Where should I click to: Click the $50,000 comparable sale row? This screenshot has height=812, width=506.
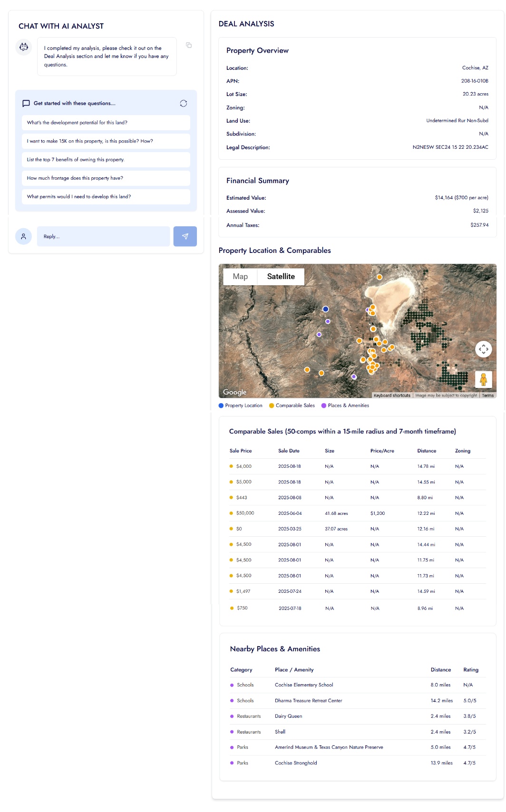click(x=358, y=513)
